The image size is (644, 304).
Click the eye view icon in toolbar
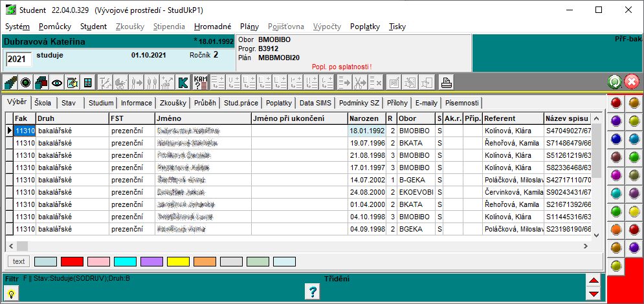[57, 82]
